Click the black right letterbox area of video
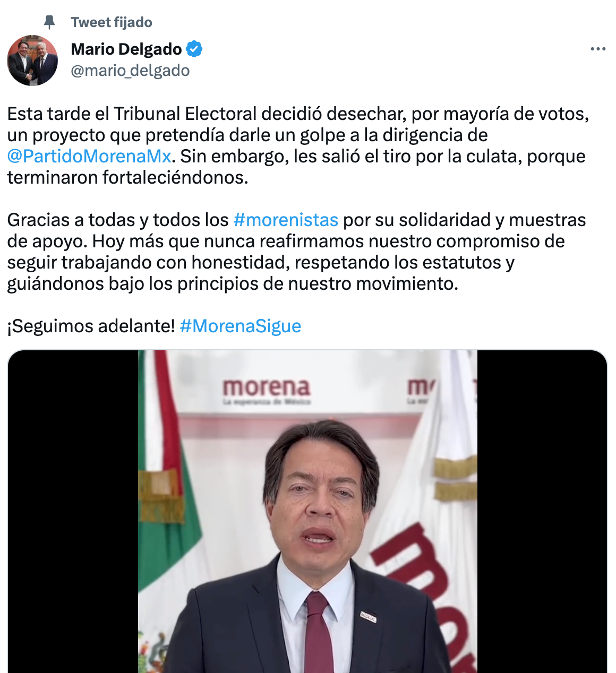616x673 pixels. 542,512
